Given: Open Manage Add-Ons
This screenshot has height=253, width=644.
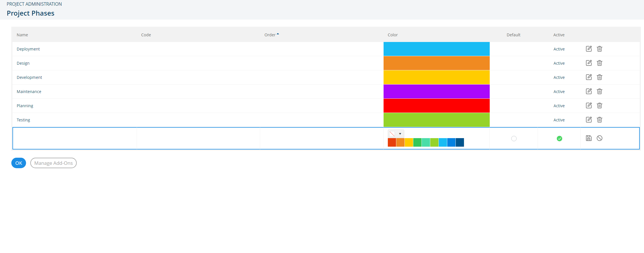Looking at the screenshot, I should tap(54, 163).
